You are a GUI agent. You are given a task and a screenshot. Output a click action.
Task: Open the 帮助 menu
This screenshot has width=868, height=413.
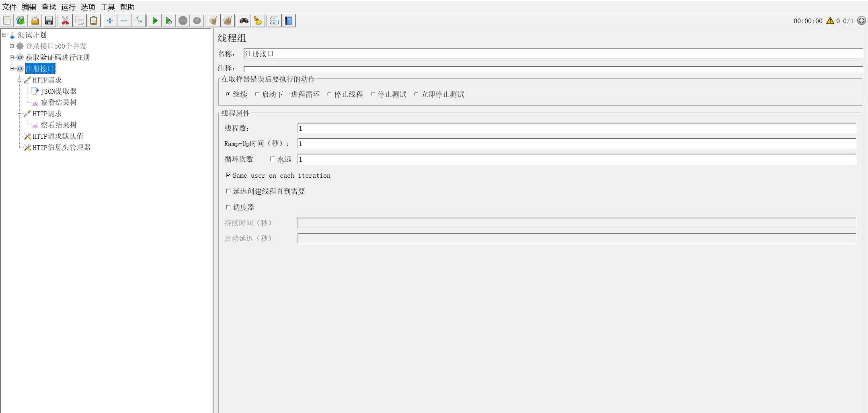pyautogui.click(x=127, y=7)
